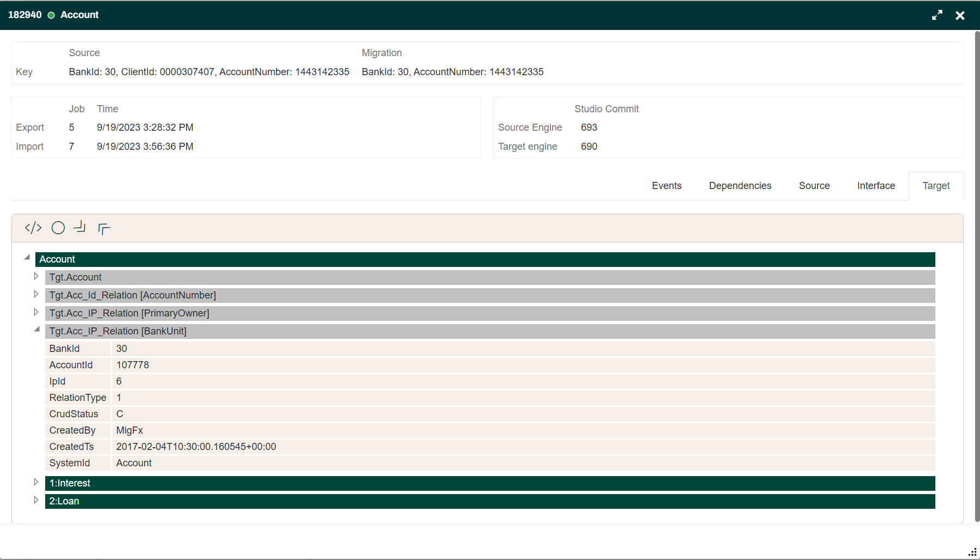
Task: Click the resize grip in the bottom-right corner
Action: coord(973,551)
